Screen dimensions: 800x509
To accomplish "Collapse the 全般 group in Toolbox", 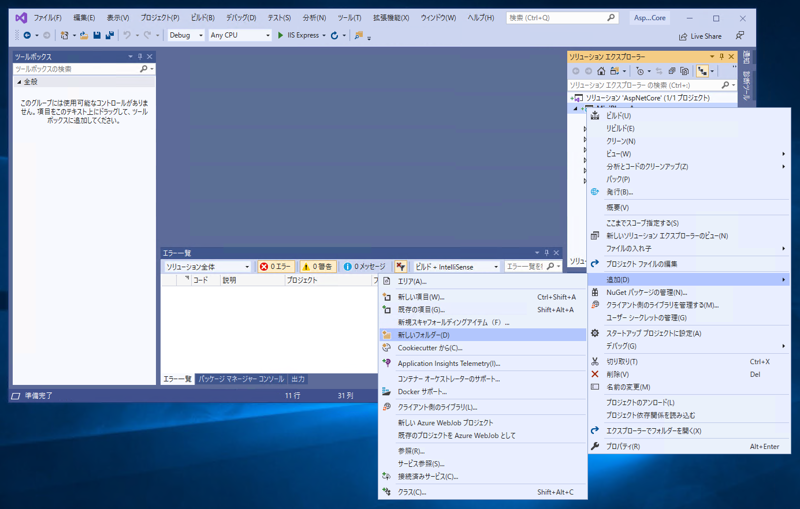I will tap(19, 82).
